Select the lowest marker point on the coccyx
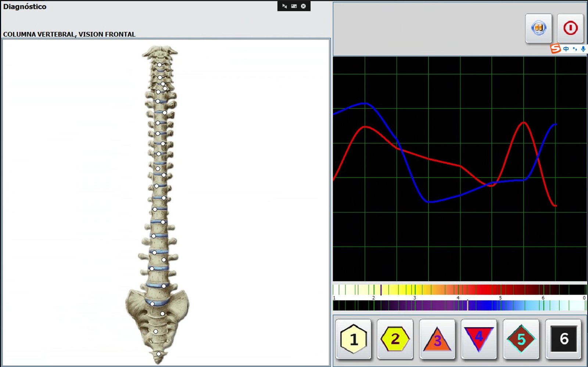The image size is (588, 367). [x=158, y=354]
